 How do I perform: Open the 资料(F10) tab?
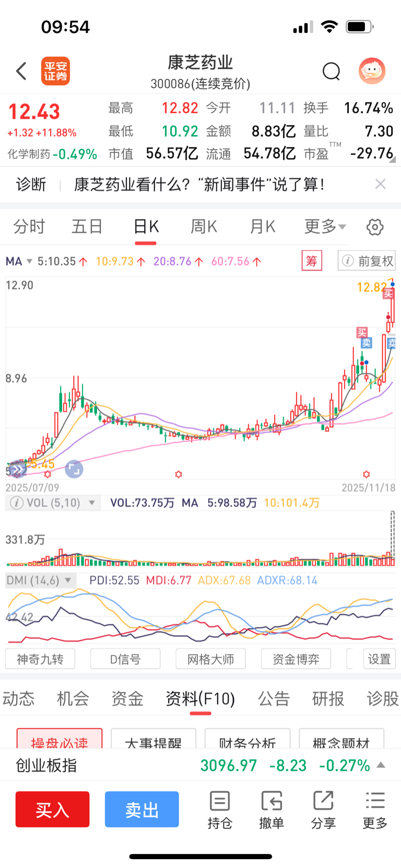200,698
